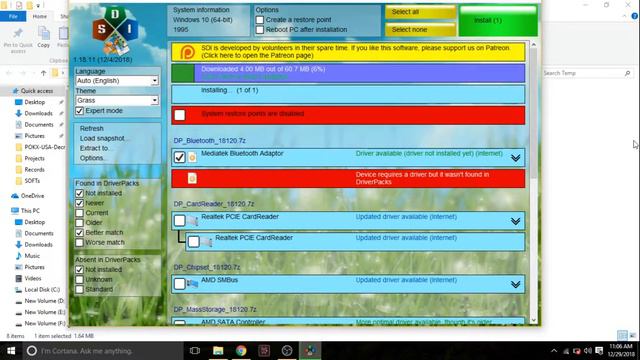
Task: Click the Installing (1 of 1) status bar
Action: 348,94
